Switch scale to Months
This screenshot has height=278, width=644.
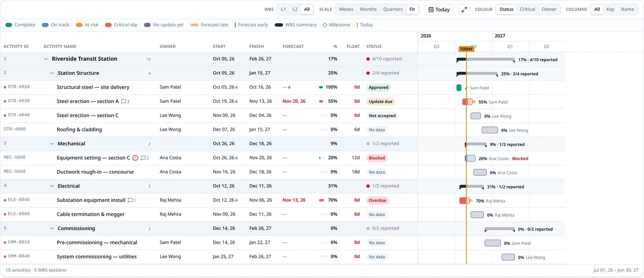(x=368, y=9)
